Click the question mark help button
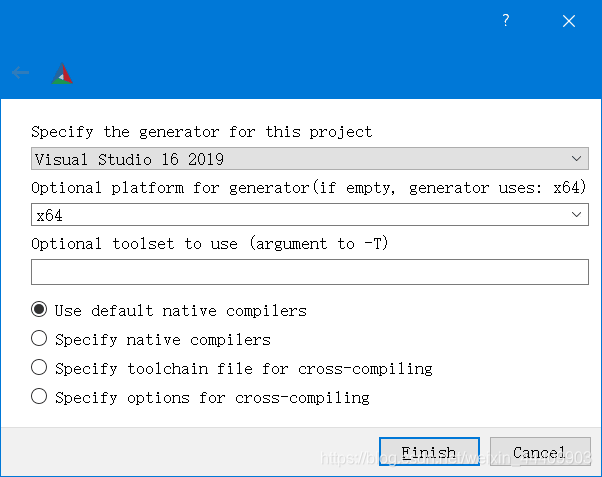Image resolution: width=602 pixels, height=477 pixels. coord(506,20)
